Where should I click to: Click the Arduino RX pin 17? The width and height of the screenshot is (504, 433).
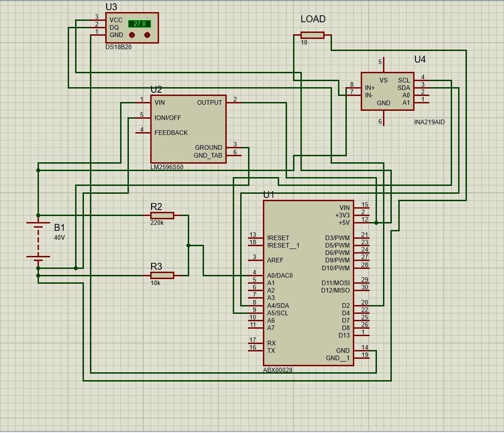(255, 344)
